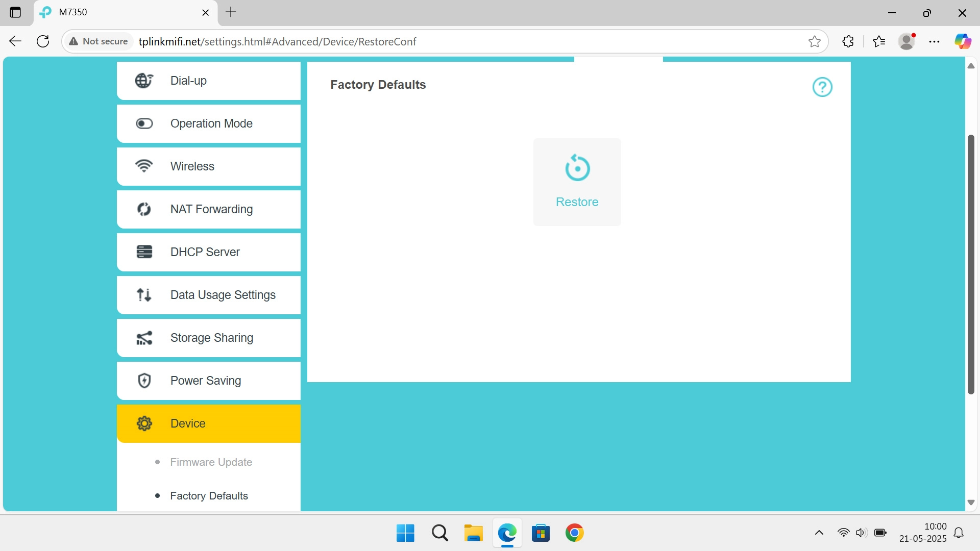Click the Restore factory defaults icon
This screenshot has width=980, height=551.
577,168
